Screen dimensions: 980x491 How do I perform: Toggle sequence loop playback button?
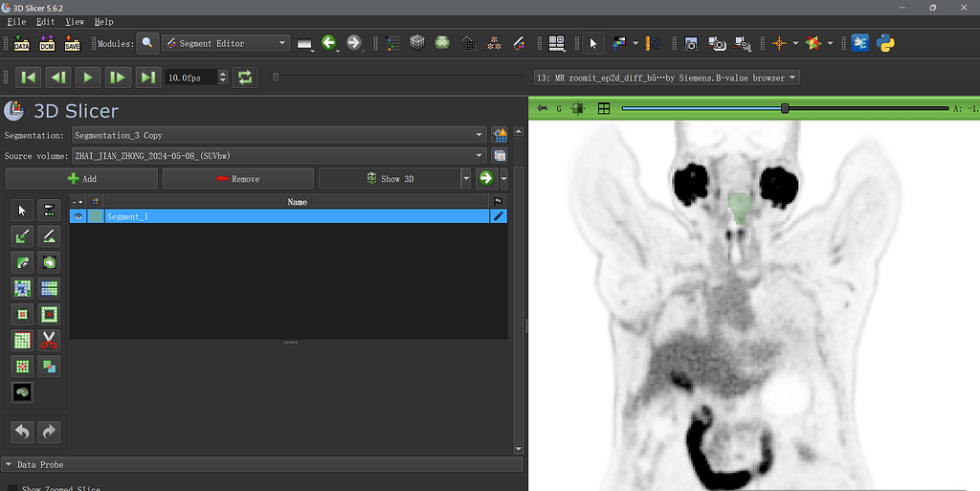point(246,78)
